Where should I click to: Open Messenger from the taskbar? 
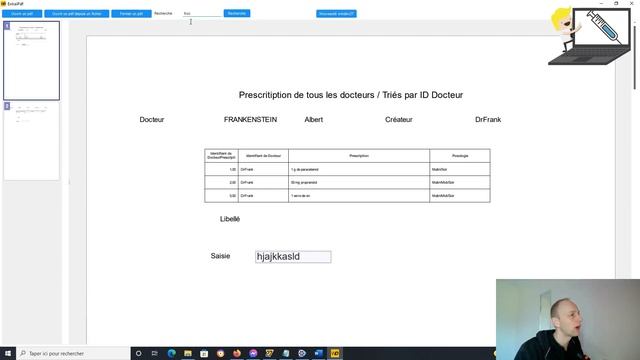253,353
